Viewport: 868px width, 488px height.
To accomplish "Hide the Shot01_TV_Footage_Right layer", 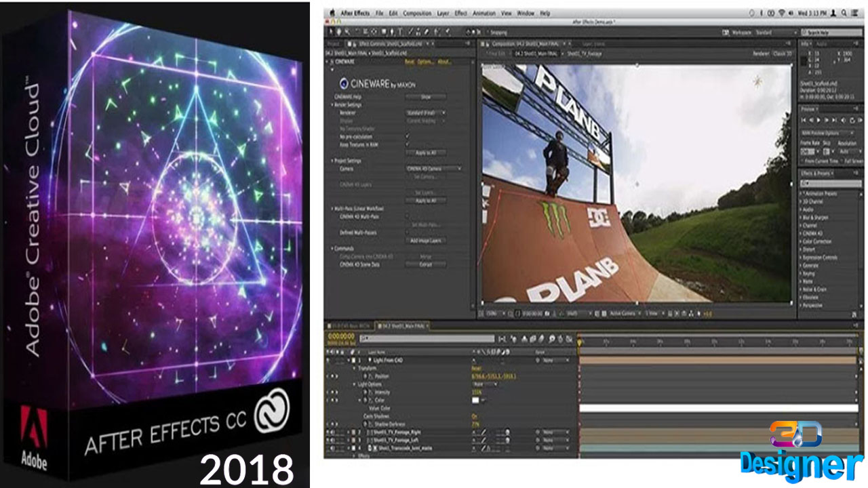I will (x=328, y=432).
